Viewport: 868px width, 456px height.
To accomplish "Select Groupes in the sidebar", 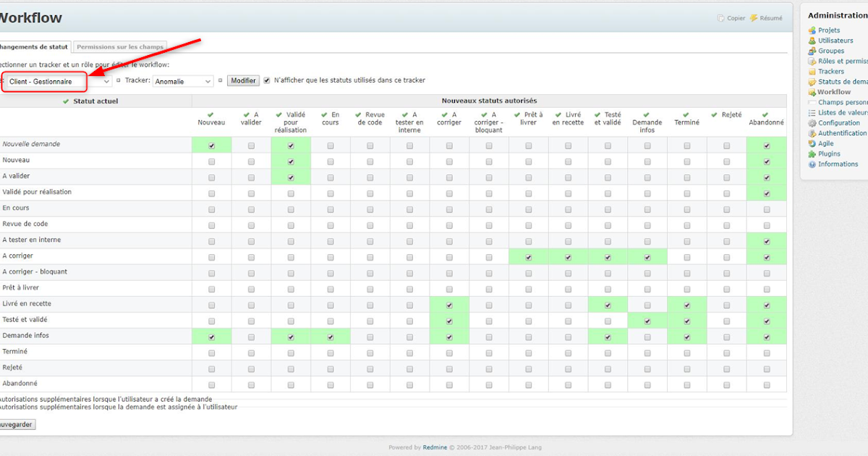I will pyautogui.click(x=833, y=51).
